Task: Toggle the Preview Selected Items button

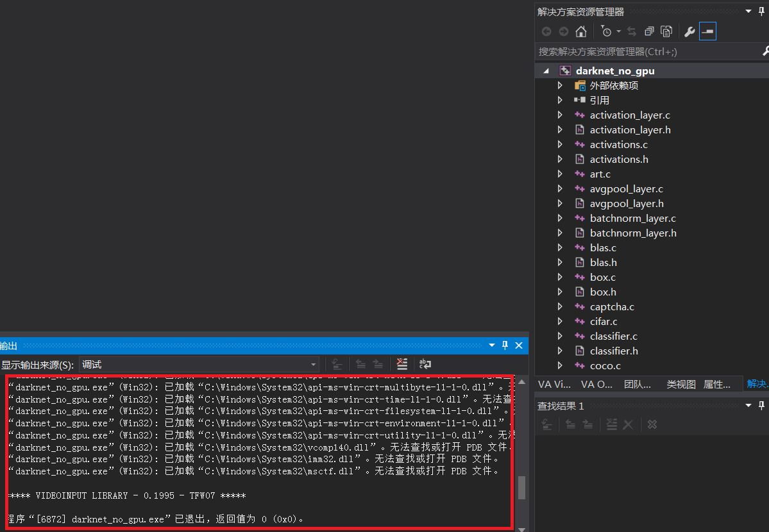Action: point(707,31)
